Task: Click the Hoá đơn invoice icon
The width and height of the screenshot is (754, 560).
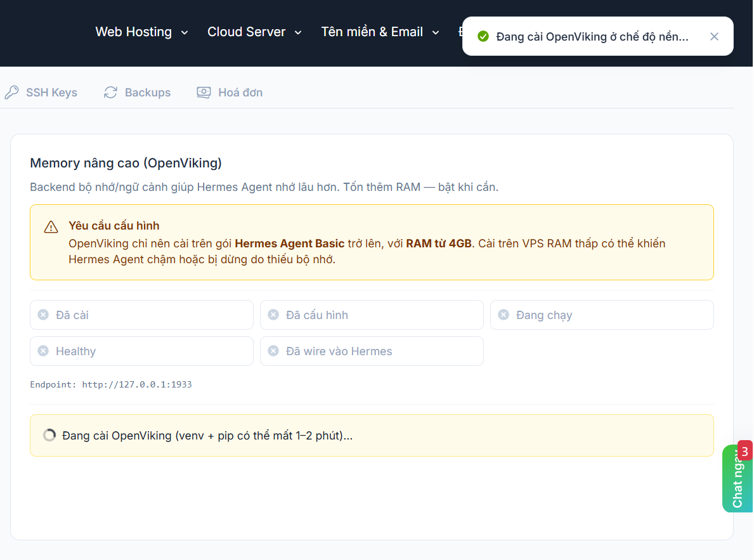Action: (204, 93)
